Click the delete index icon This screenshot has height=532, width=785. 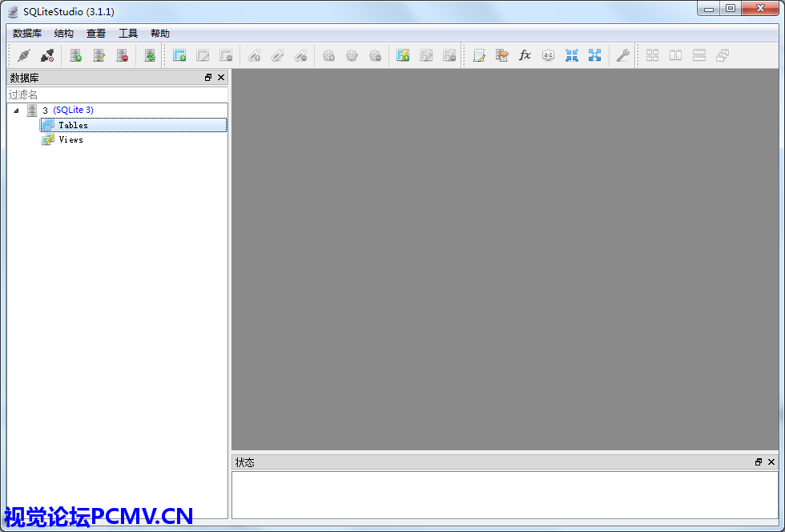pyautogui.click(x=301, y=55)
